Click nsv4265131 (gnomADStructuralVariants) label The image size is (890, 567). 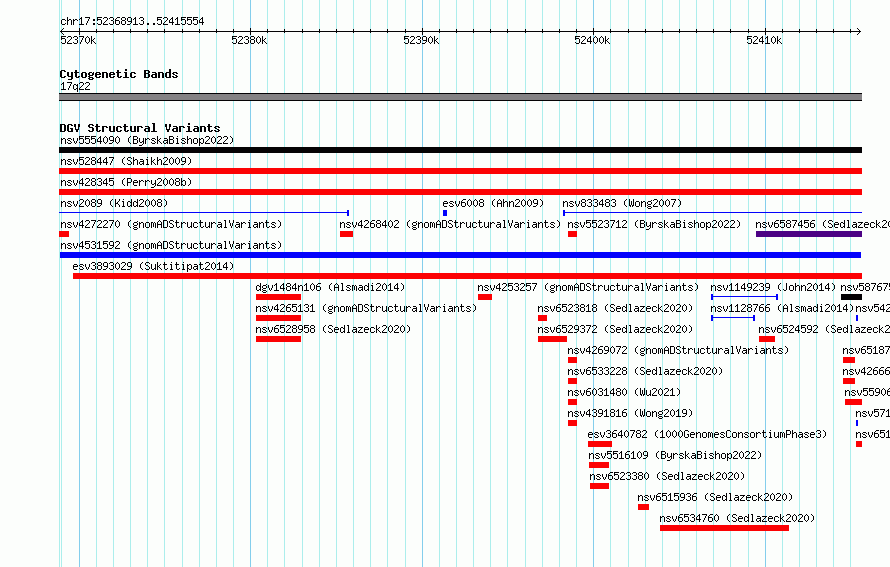[366, 308]
